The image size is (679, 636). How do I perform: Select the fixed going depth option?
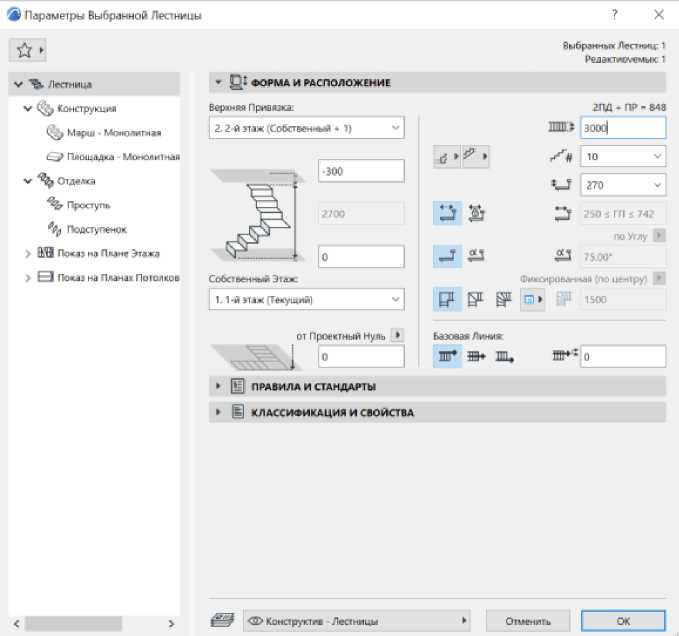[447, 212]
